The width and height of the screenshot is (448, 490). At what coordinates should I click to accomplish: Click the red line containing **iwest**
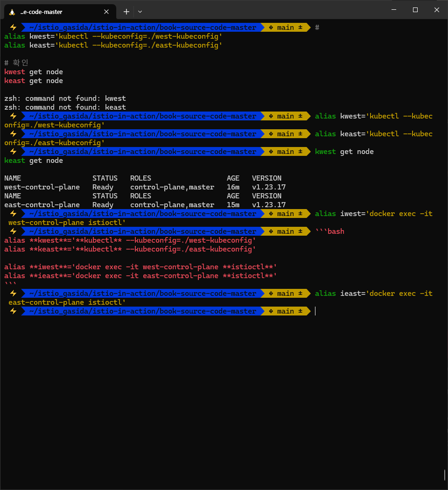[140, 267]
